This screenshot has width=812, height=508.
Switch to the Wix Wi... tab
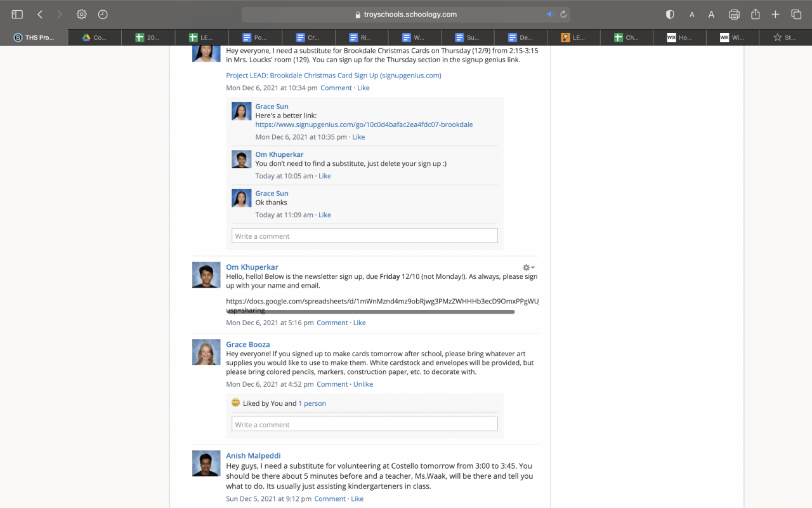732,37
